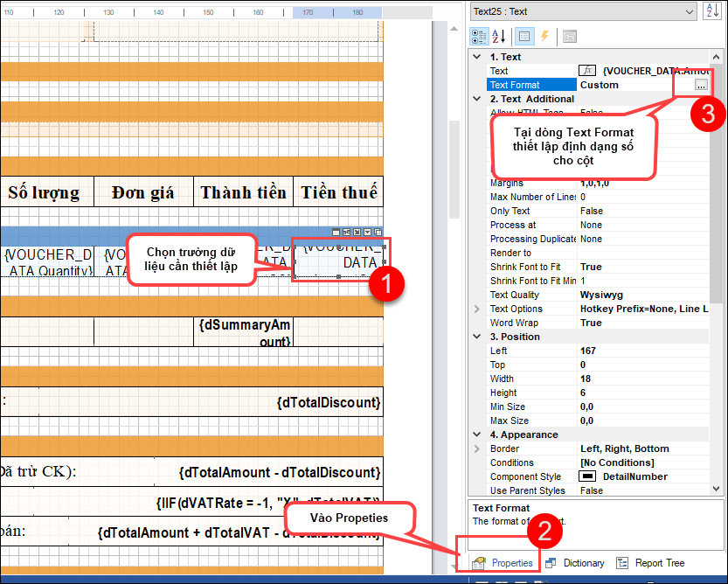The image size is (728, 584).
Task: Open the Text25 component dropdown
Action: click(689, 11)
